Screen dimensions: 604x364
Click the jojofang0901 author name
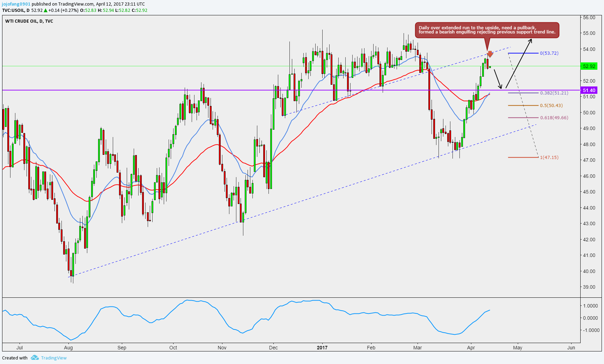coord(16,4)
